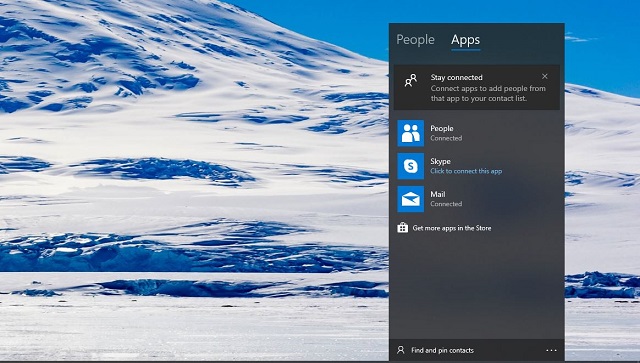Open the three-dot more options menu

(x=551, y=350)
